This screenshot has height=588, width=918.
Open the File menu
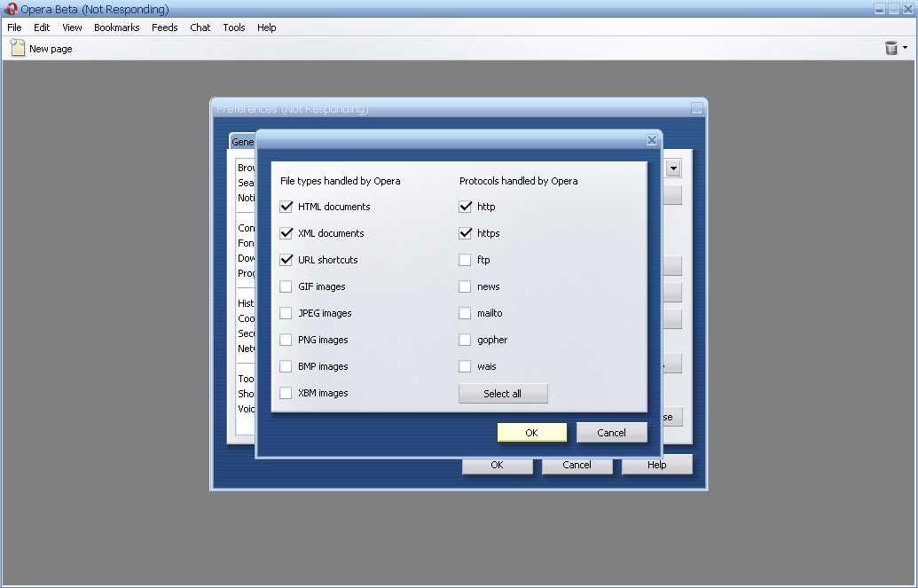click(x=15, y=27)
